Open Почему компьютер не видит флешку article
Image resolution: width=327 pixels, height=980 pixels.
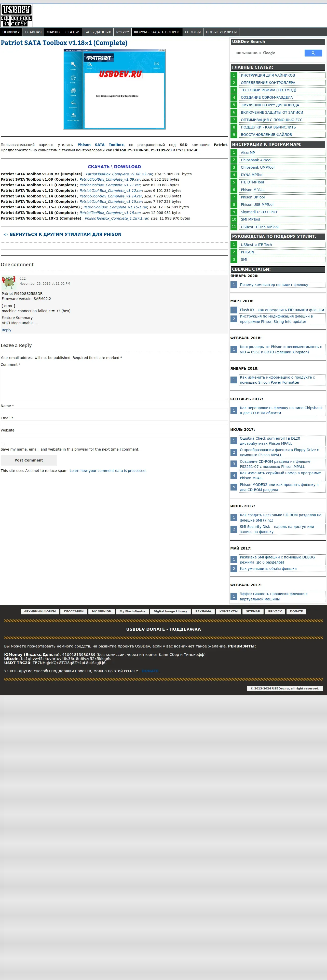pyautogui.click(x=282, y=285)
